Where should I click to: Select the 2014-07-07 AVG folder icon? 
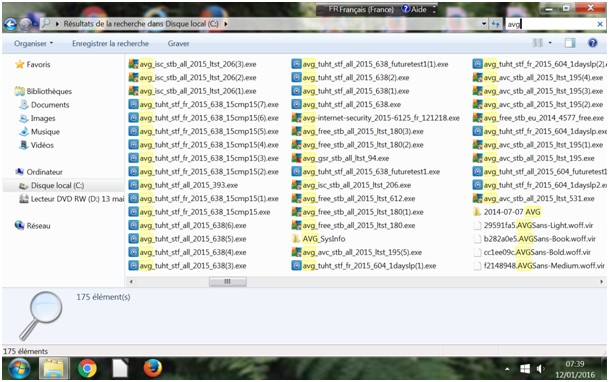coord(477,212)
